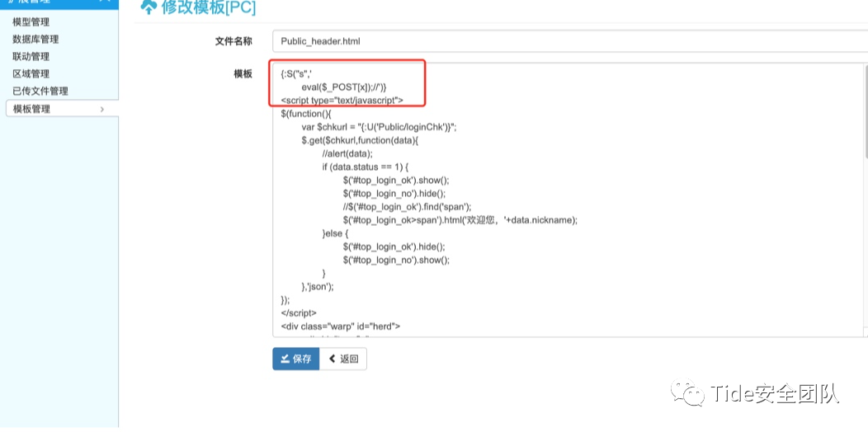
Task: Click the //alert(data); comment line
Action: (x=347, y=153)
